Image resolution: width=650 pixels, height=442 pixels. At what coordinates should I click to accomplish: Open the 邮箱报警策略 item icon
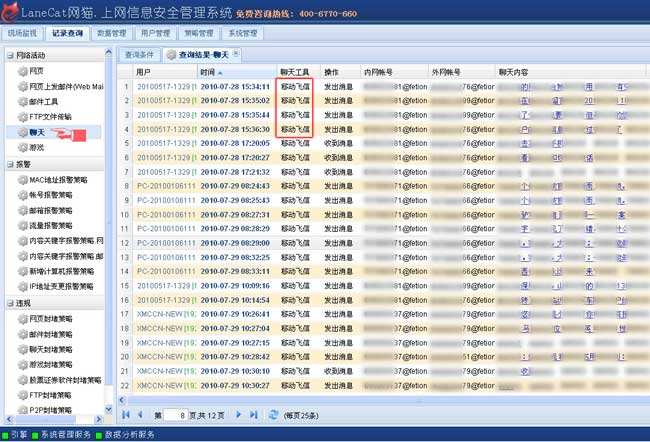tap(23, 210)
